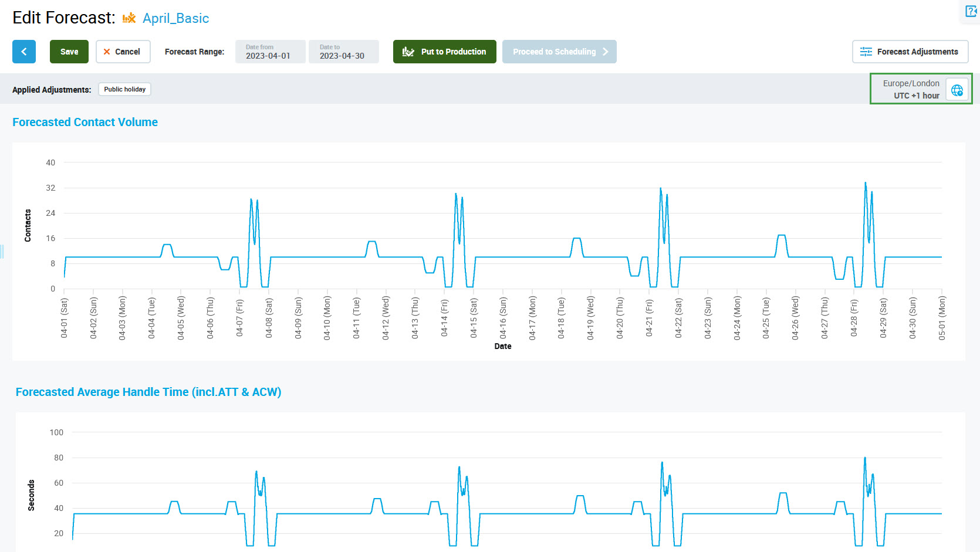The width and height of the screenshot is (980, 552).
Task: Click the 04-07 (Fri) contact volume axis label
Action: 239,317
